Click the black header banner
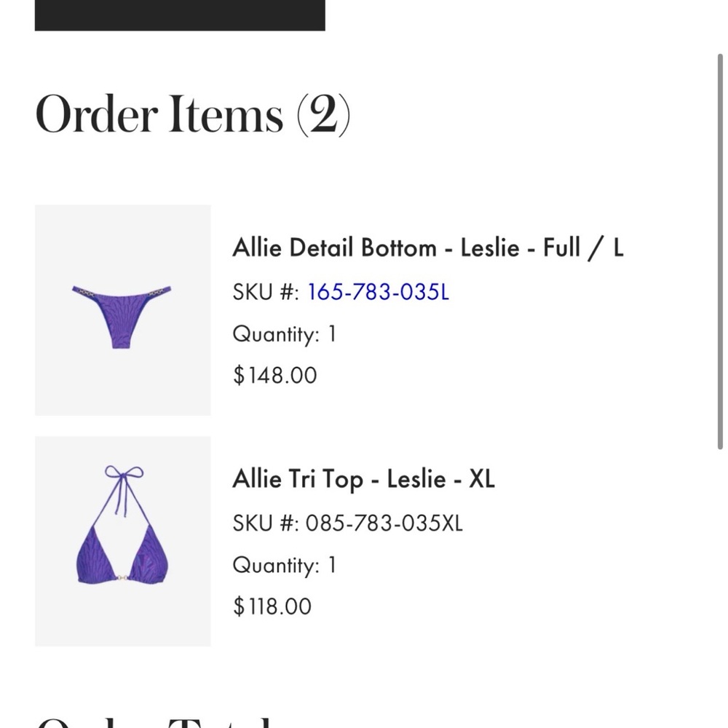Viewport: 728px width, 728px height. (179, 15)
